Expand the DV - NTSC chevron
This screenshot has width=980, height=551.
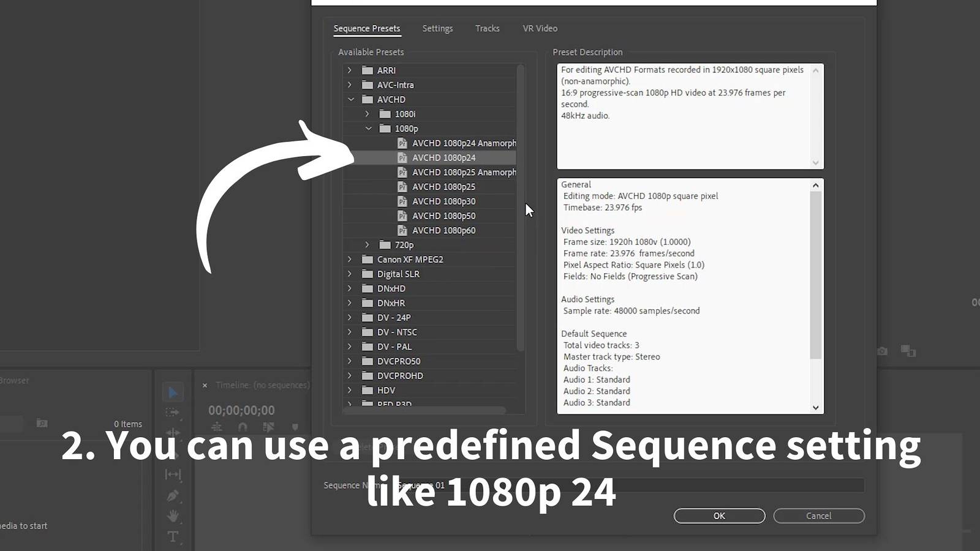[350, 332]
